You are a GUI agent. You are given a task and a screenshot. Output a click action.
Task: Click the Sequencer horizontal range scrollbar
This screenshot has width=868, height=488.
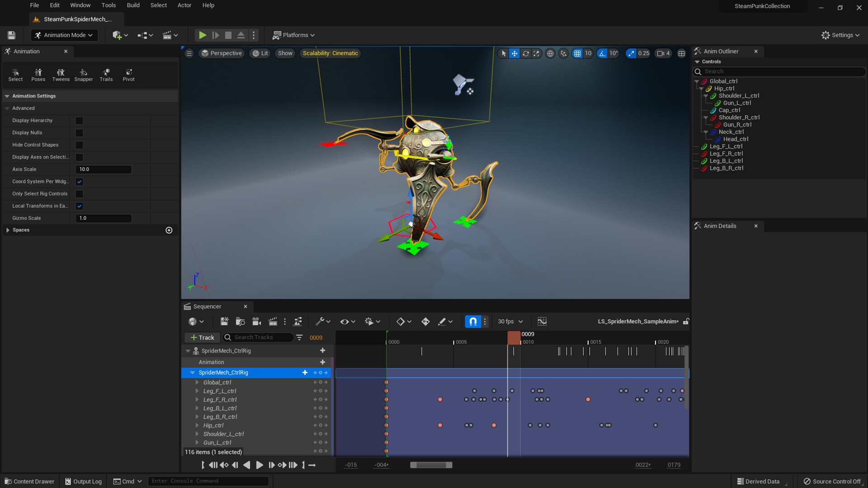pos(430,465)
